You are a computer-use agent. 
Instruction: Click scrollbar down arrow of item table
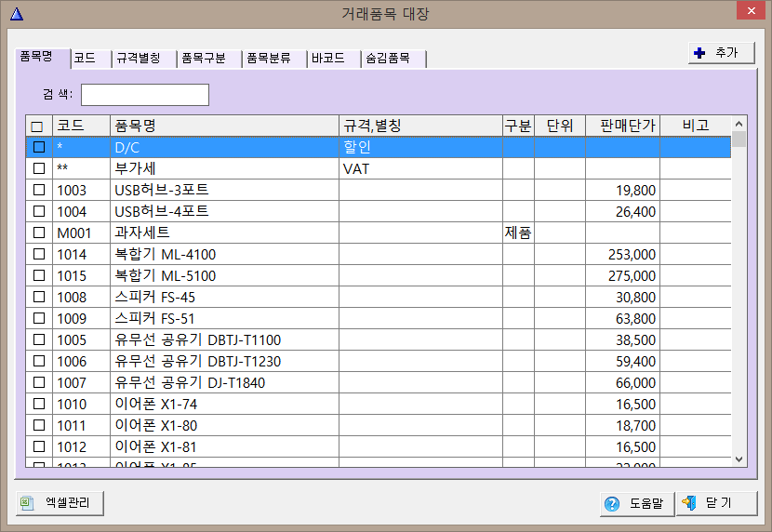[x=739, y=459]
